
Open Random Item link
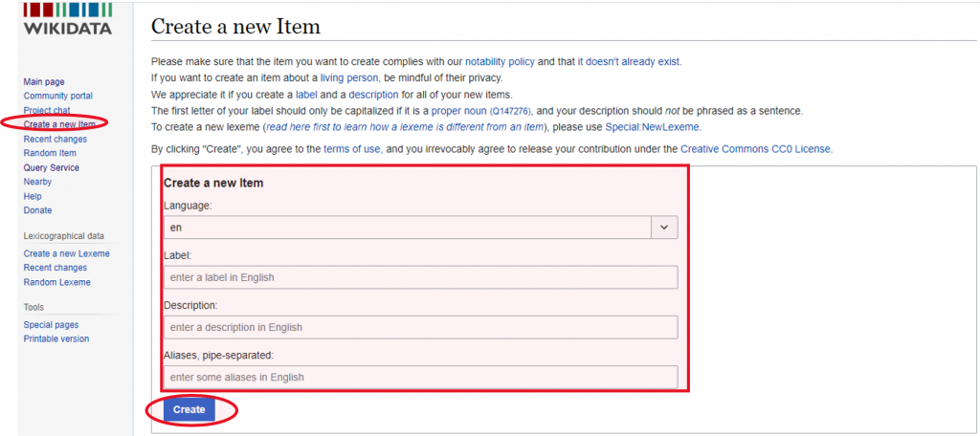click(x=50, y=154)
